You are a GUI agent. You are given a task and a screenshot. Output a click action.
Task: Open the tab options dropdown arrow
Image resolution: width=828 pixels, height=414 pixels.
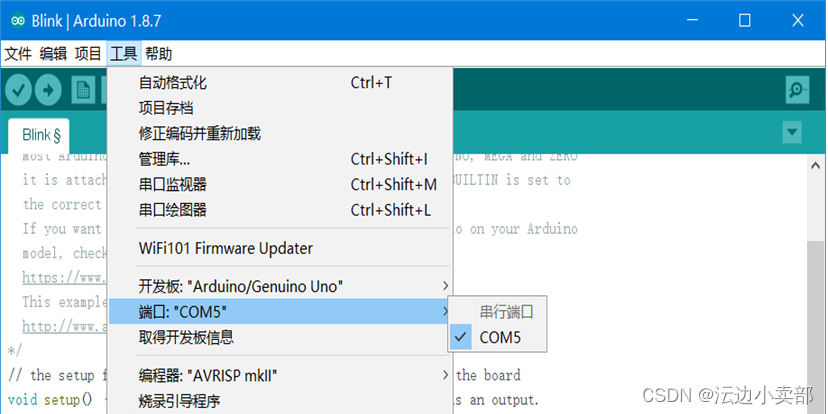click(792, 132)
